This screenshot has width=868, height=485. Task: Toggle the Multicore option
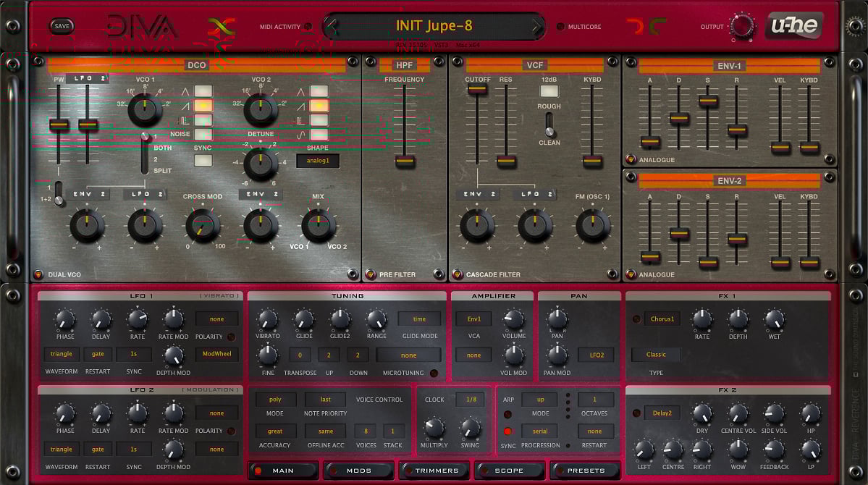click(561, 27)
